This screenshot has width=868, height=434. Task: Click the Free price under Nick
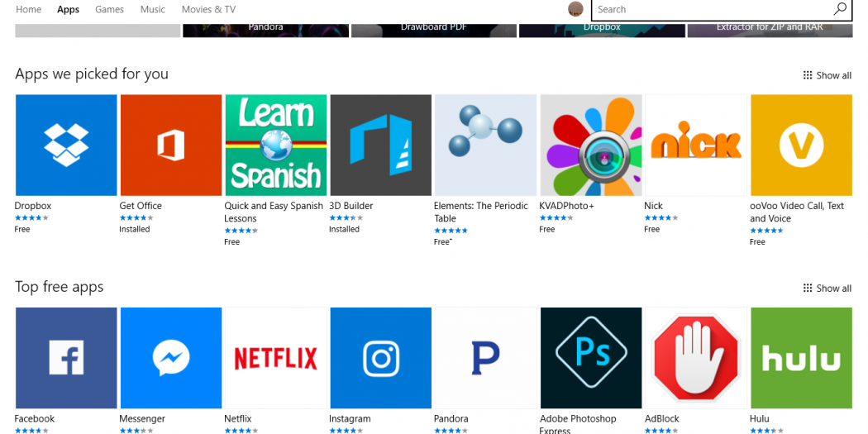point(652,229)
